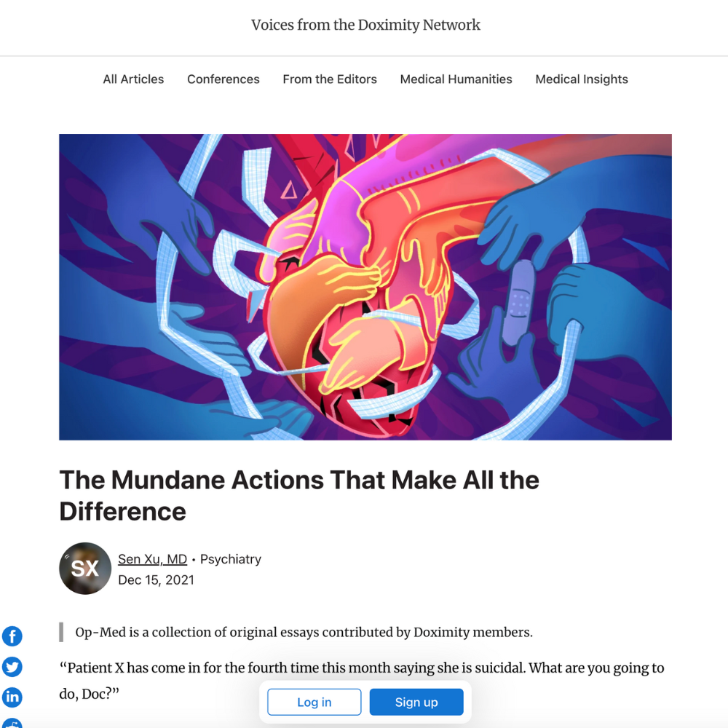Navigate to Medical Insights
This screenshot has width=728, height=728.
tap(581, 79)
